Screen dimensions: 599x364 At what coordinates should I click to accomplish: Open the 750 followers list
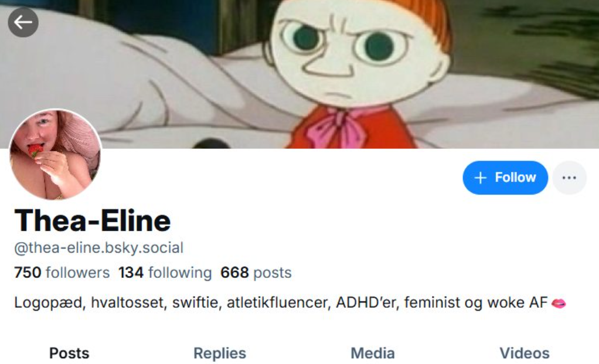[62, 273]
